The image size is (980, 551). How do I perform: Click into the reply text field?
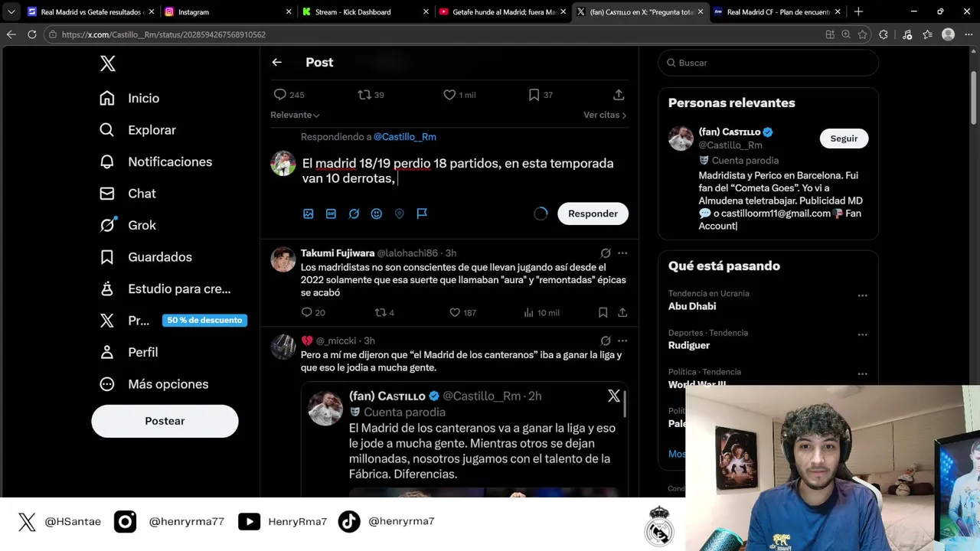tap(464, 171)
